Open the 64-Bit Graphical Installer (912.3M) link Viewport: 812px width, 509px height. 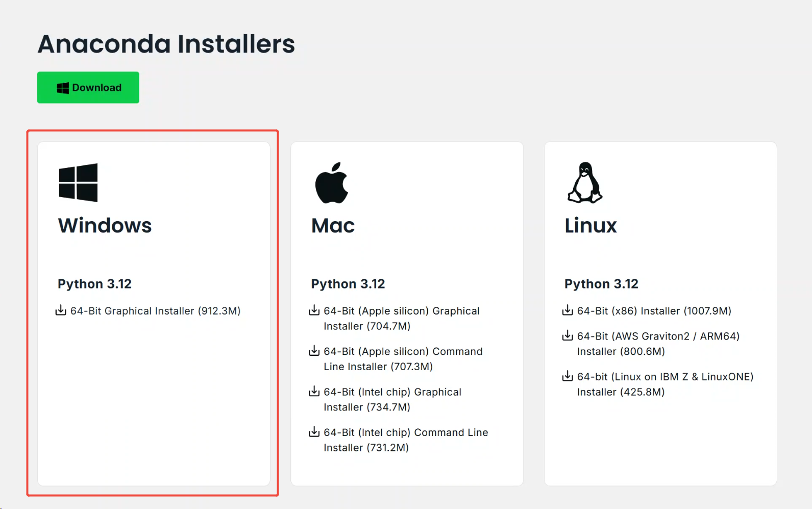pyautogui.click(x=155, y=311)
